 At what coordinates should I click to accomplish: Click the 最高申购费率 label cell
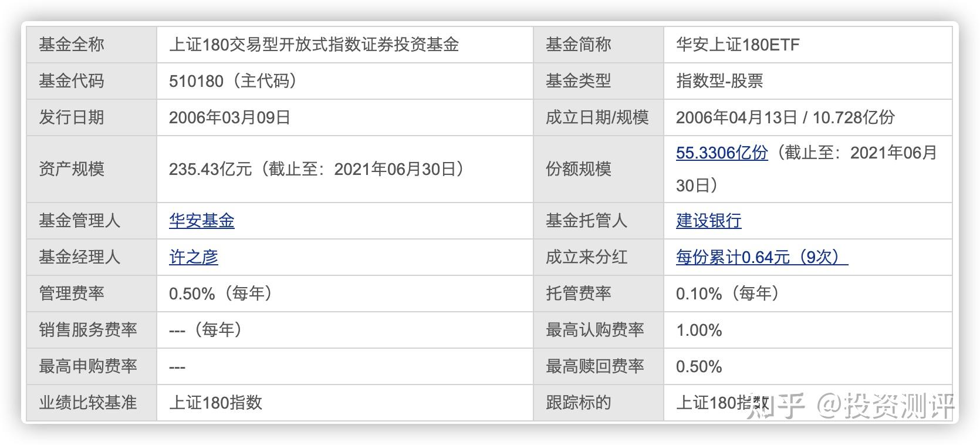point(87,366)
